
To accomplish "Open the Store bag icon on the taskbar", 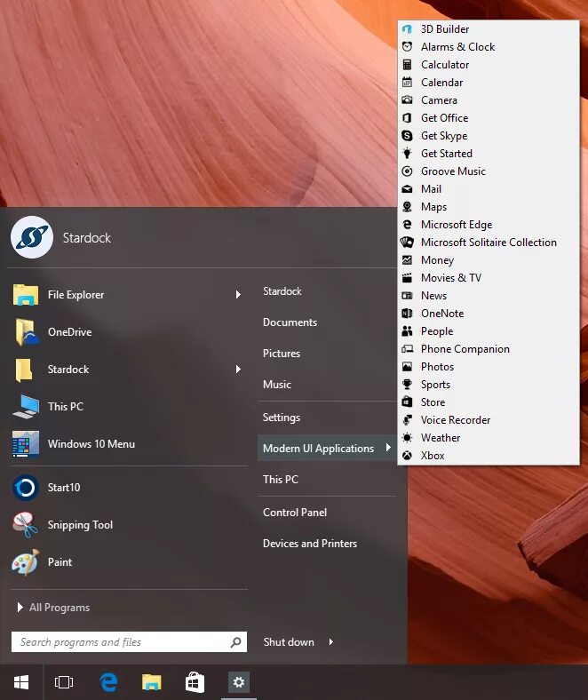I will (195, 681).
